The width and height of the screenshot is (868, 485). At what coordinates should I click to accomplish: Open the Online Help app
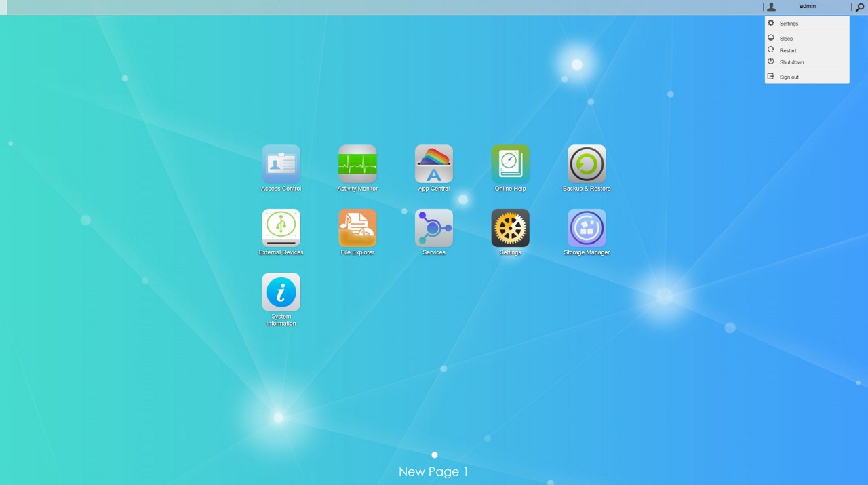coord(511,164)
